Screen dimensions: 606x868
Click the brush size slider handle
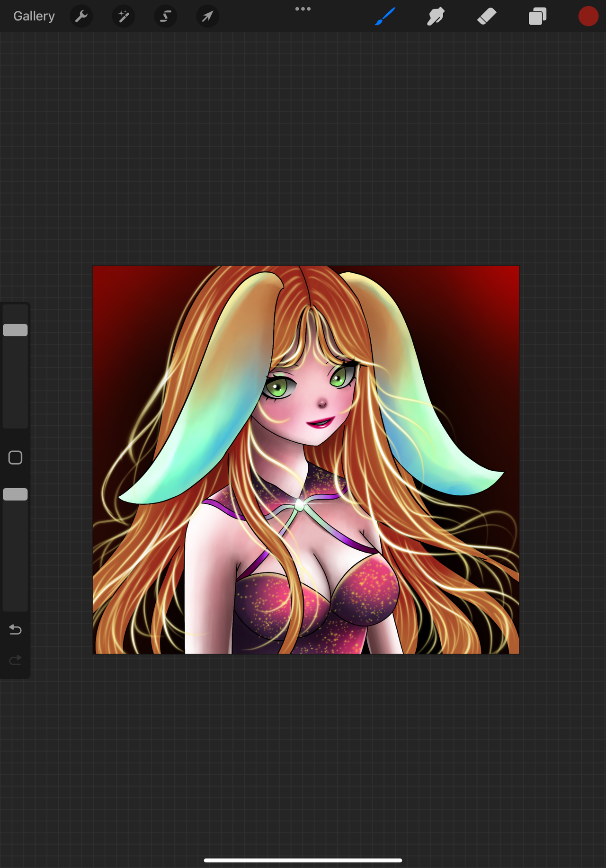point(15,330)
